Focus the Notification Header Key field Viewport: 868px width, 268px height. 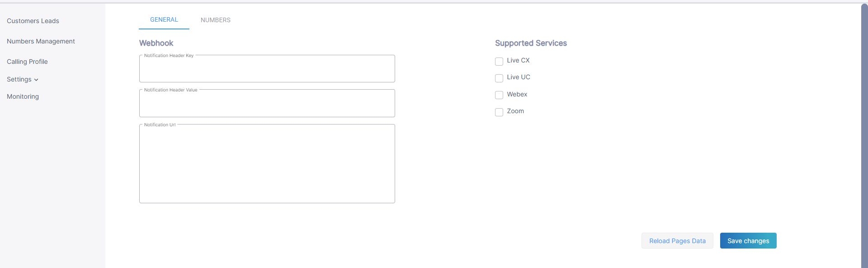tap(267, 70)
